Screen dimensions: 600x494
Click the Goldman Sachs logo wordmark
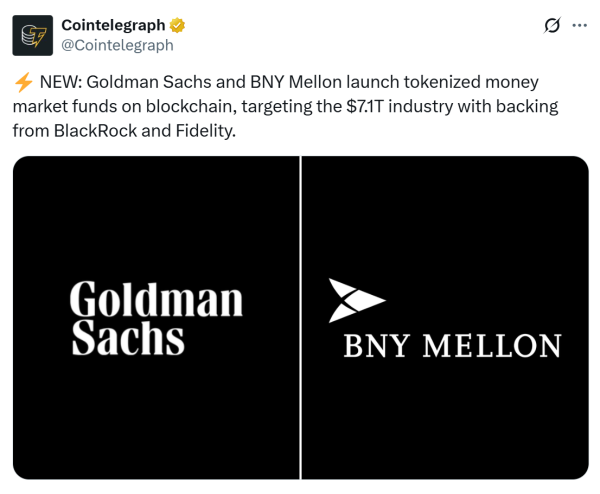point(157,318)
